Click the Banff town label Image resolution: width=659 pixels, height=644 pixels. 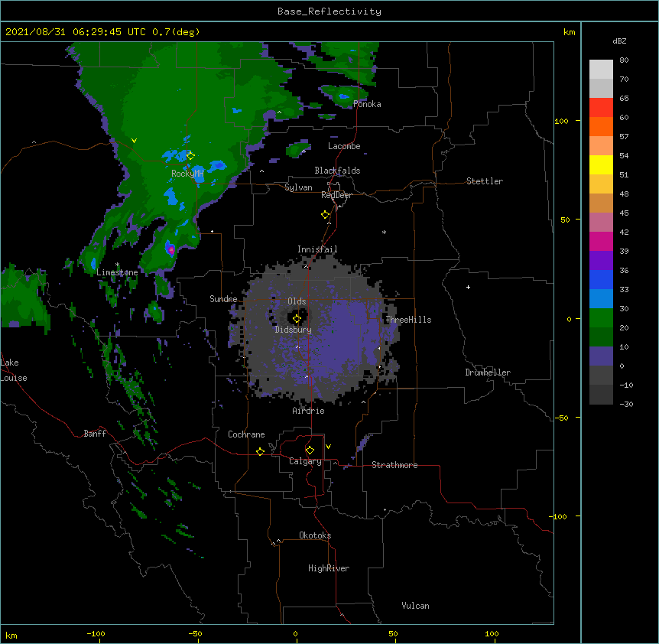(x=95, y=434)
